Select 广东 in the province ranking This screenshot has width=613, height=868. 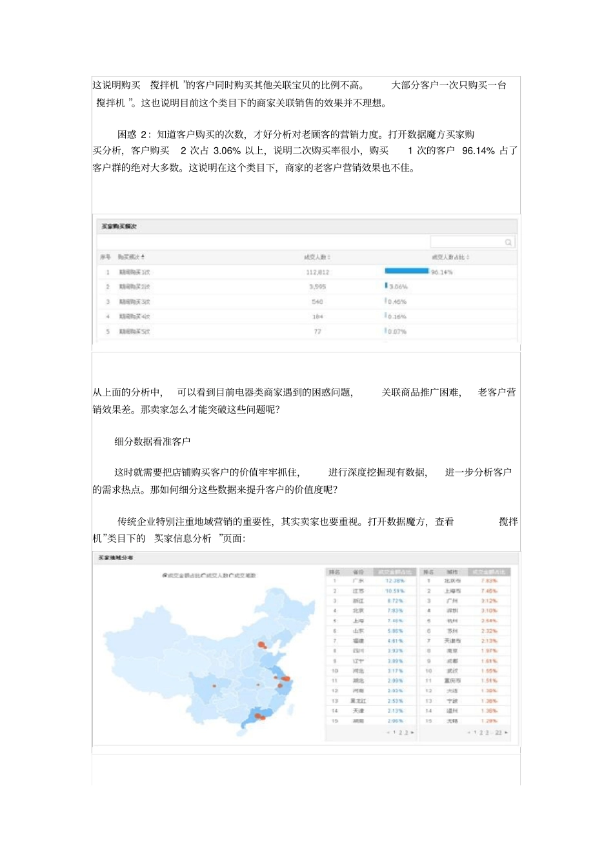pyautogui.click(x=358, y=581)
